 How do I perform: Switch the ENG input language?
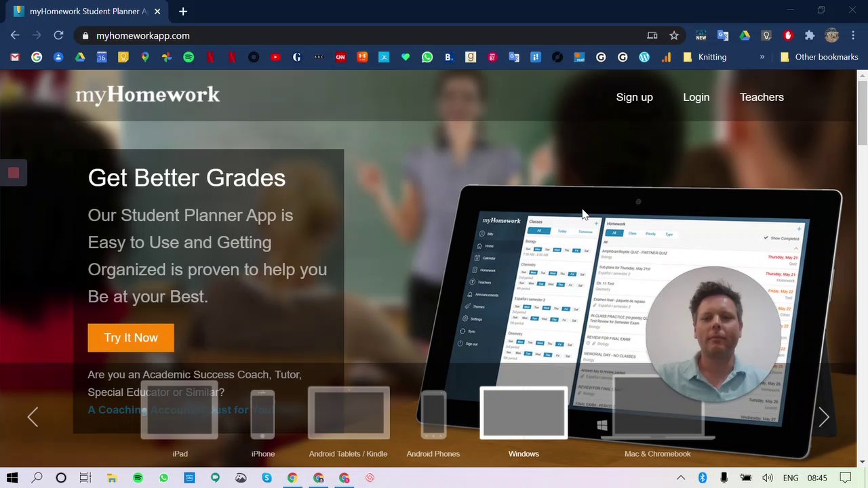[791, 478]
